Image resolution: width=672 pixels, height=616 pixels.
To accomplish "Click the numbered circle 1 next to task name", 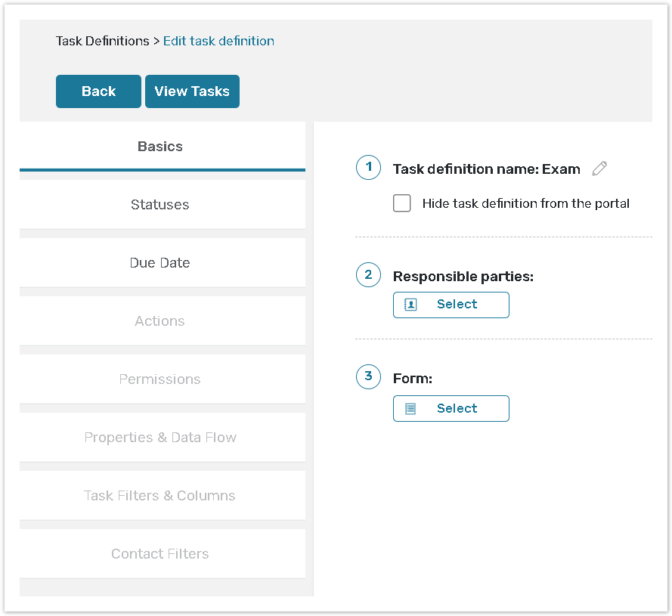I will (x=368, y=168).
